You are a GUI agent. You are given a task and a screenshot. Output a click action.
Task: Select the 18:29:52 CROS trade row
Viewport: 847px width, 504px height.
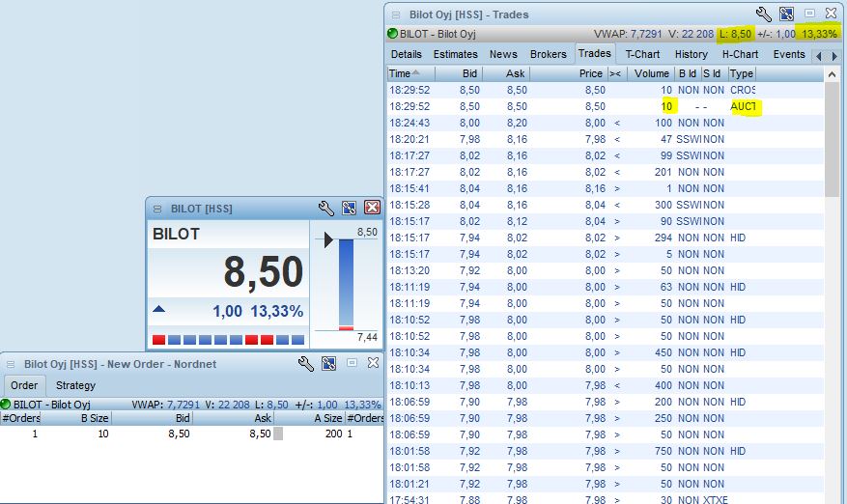coord(605,90)
